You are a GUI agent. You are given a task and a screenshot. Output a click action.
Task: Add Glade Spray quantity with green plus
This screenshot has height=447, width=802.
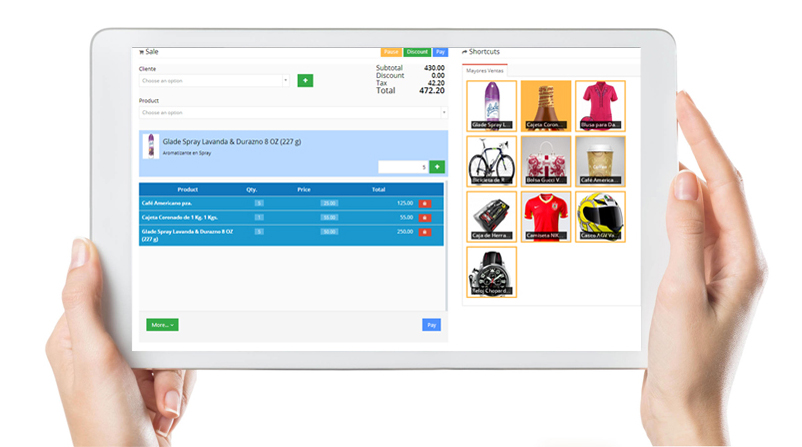[x=437, y=167]
